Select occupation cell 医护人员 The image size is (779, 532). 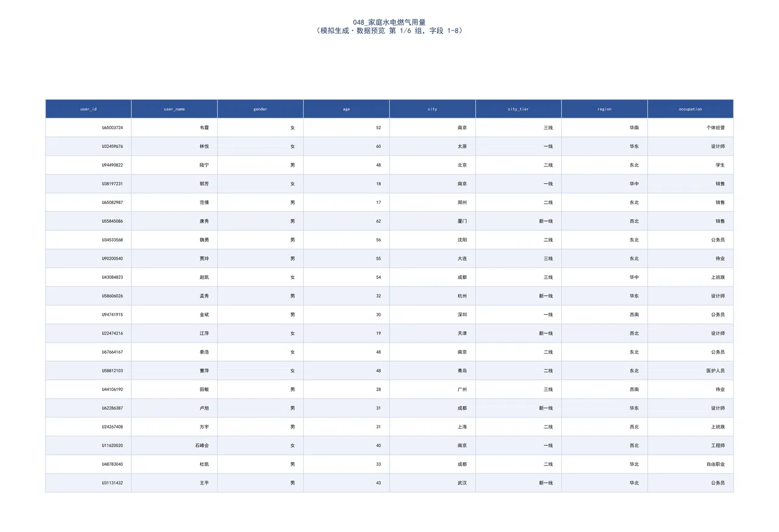(691, 371)
